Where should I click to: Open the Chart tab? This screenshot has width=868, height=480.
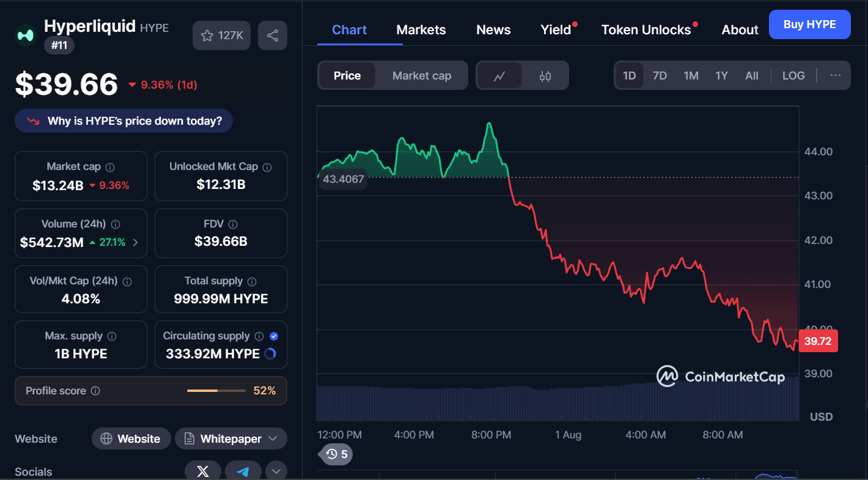[x=350, y=30]
